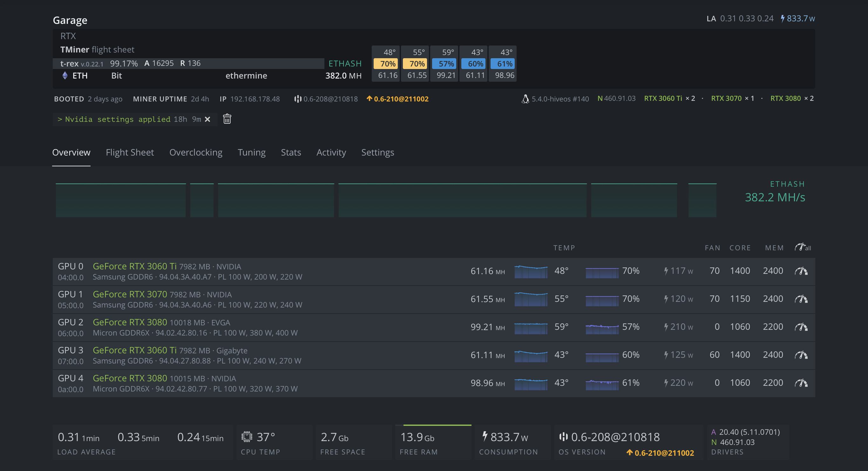The image size is (868, 471).
Task: Click the overclock all GPUs speedometer icon
Action: 803,247
